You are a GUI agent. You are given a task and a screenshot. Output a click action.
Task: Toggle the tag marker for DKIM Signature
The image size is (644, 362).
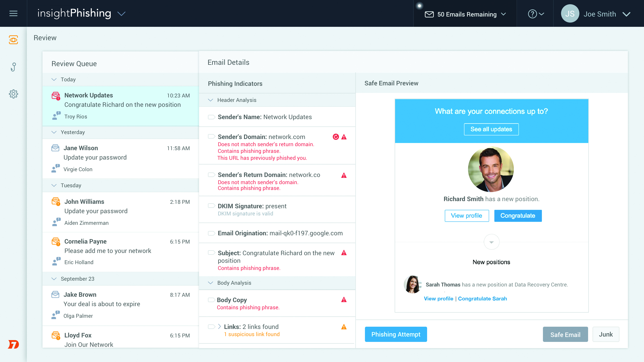pyautogui.click(x=212, y=206)
